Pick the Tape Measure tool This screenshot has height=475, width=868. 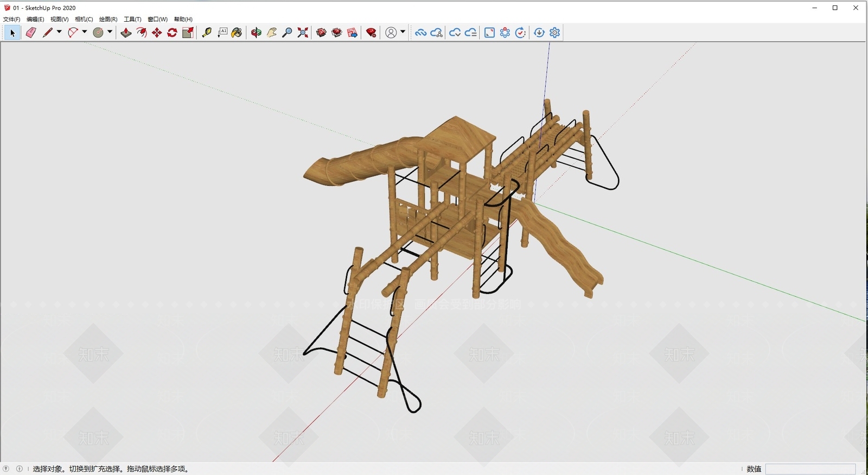tap(207, 33)
